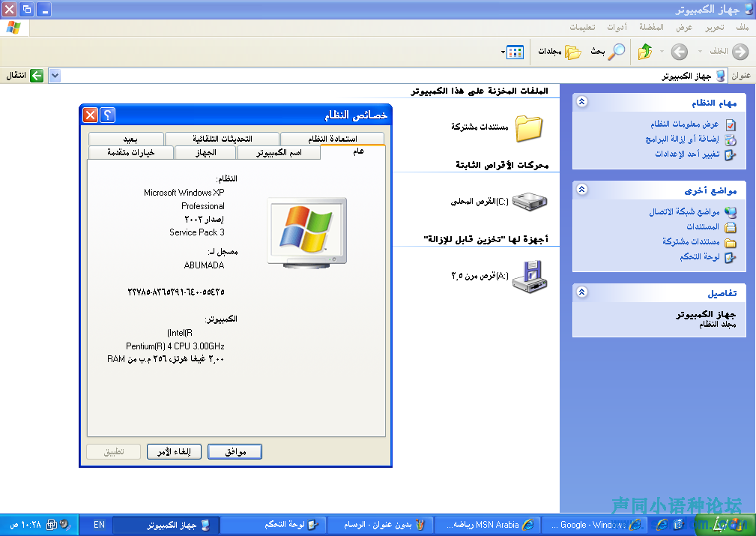The width and height of the screenshot is (756, 536).
Task: Switch to MSN Arabia taskbar button
Action: click(488, 525)
